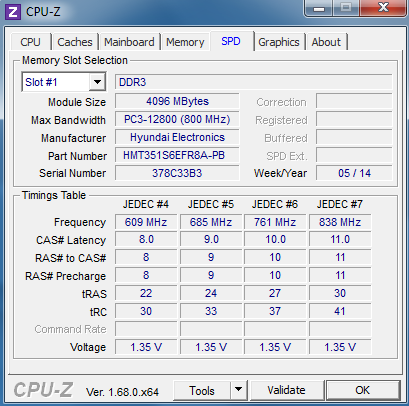Select the Mainboard tab
The height and width of the screenshot is (406, 409).
(x=129, y=42)
